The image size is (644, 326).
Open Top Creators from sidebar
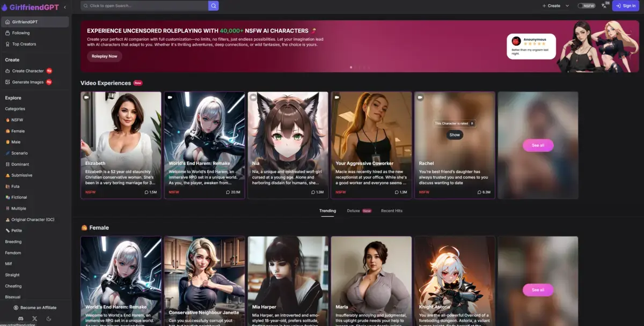click(x=24, y=44)
